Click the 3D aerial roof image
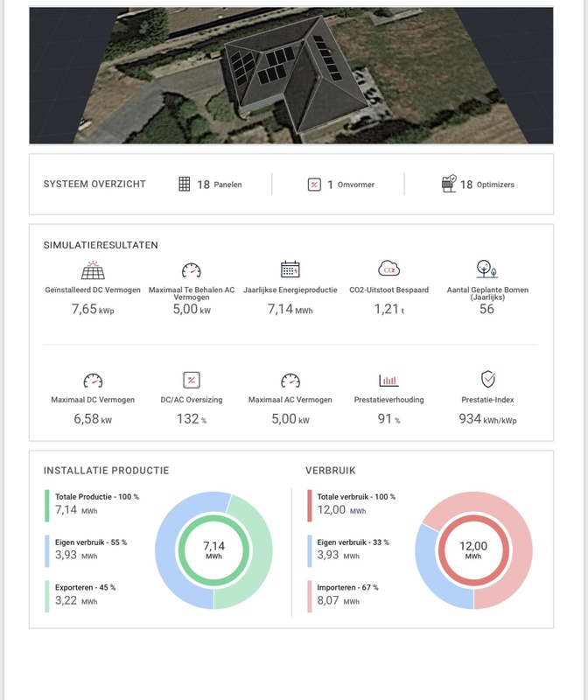Image resolution: width=588 pixels, height=700 pixels. coord(291,75)
